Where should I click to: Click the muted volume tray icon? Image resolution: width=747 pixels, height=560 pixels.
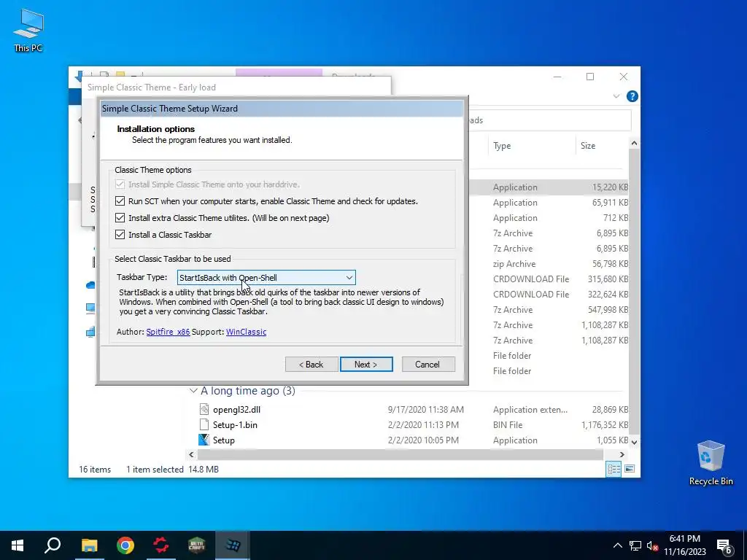click(x=652, y=545)
